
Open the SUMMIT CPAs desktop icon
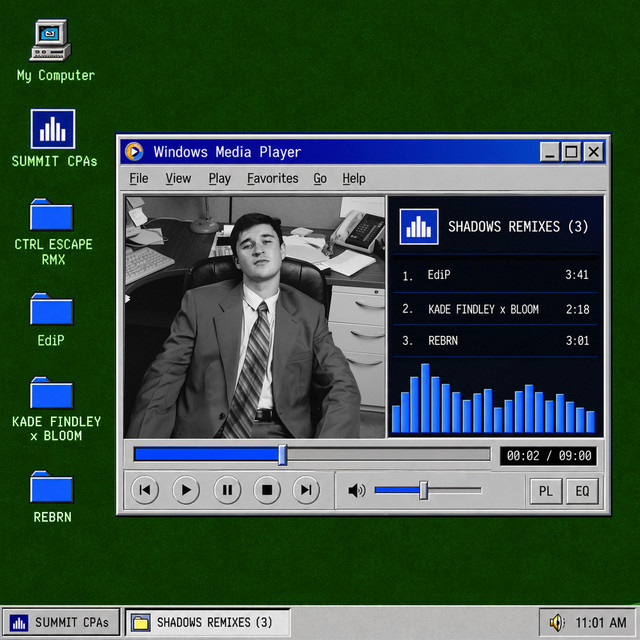coord(54,139)
